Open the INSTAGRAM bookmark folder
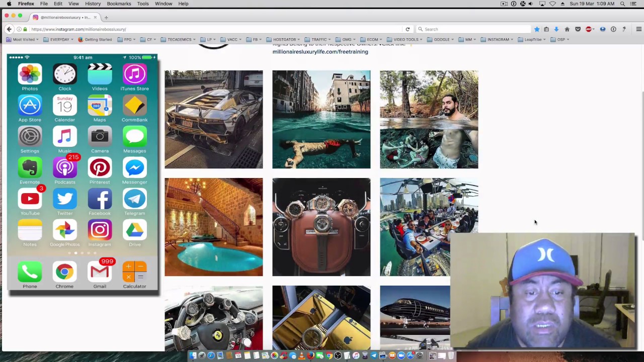Screen dimensions: 644x362 (x=497, y=40)
